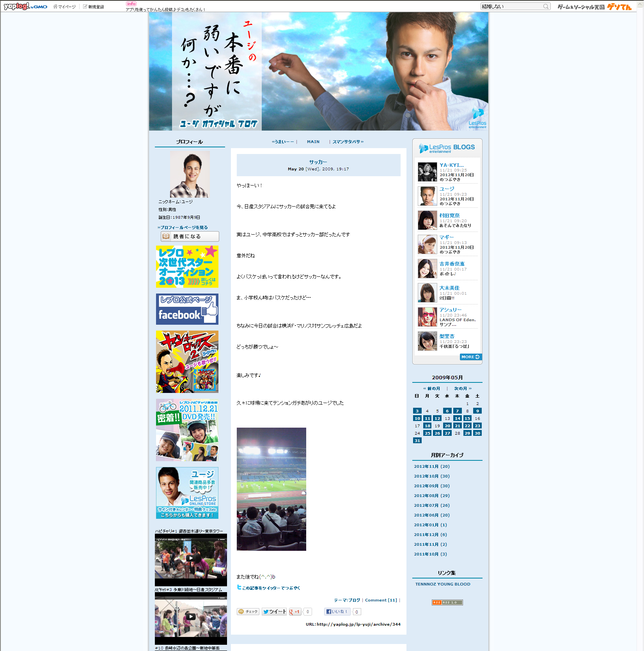Image resolution: width=644 pixels, height=651 pixels.
Task: Click the RSS 1.0 feed badge
Action: click(x=447, y=602)
